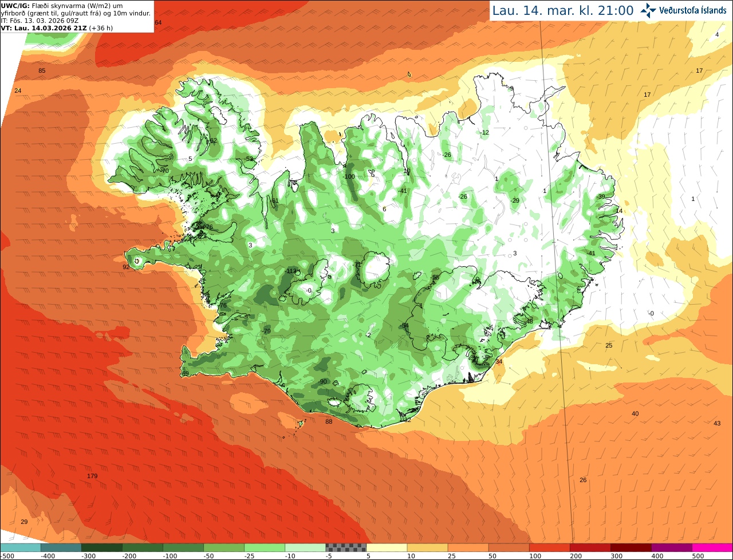Click the date title Lau. 14. mar. kl. 21:00

563,10
